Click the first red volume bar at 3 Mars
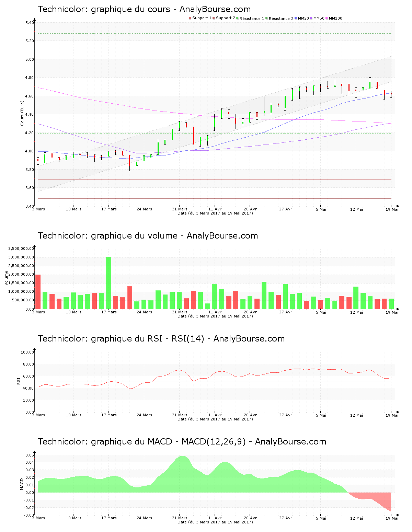Screen dimensions: 412x532 click(x=38, y=292)
